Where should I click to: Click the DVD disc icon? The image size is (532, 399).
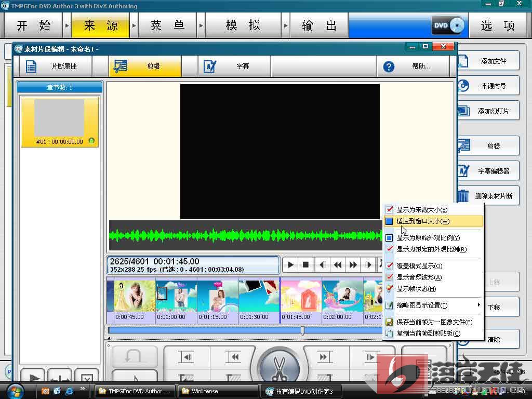[448, 25]
